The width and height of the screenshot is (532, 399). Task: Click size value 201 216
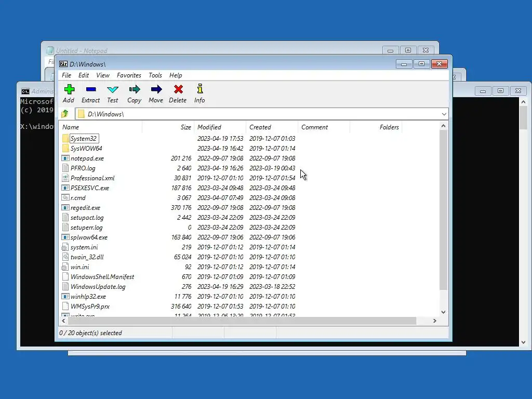point(181,158)
